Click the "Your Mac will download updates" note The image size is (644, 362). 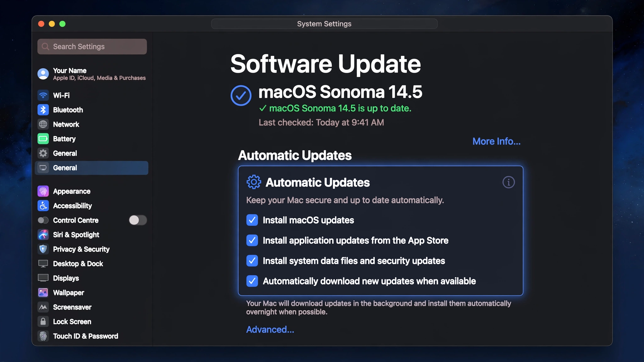click(x=379, y=308)
